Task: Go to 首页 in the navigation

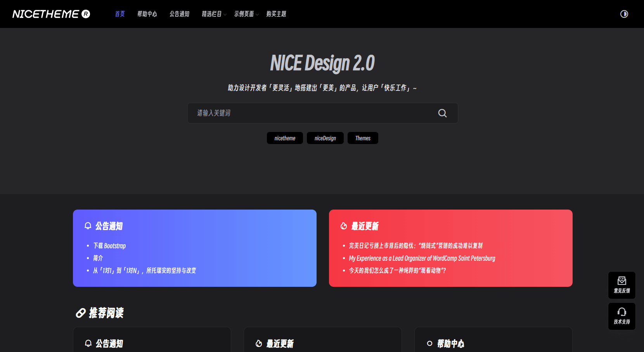Action: pyautogui.click(x=120, y=14)
